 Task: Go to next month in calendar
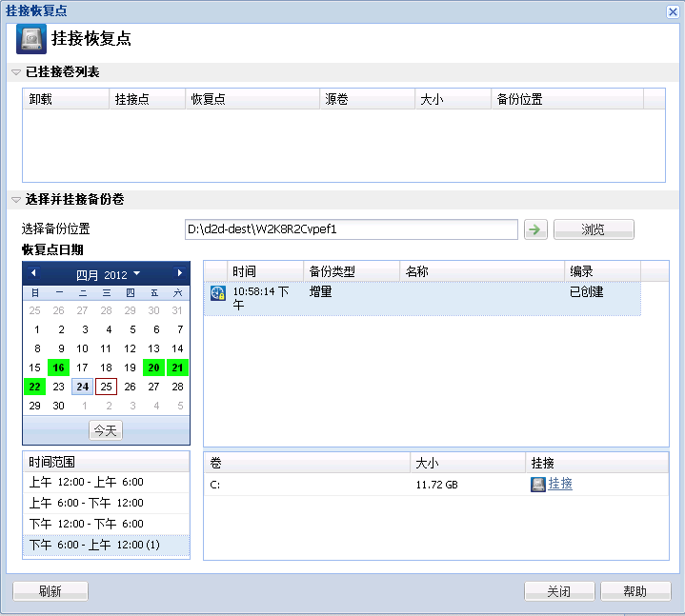[179, 273]
